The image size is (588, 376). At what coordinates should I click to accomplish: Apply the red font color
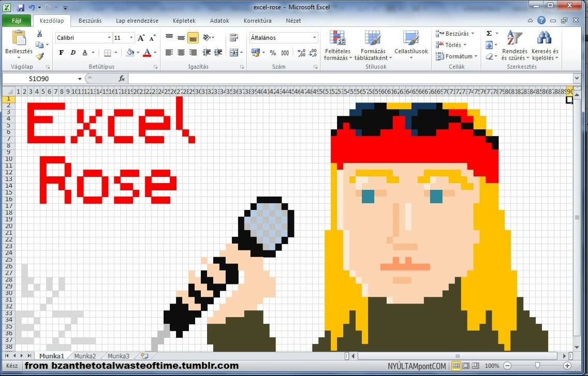click(147, 52)
